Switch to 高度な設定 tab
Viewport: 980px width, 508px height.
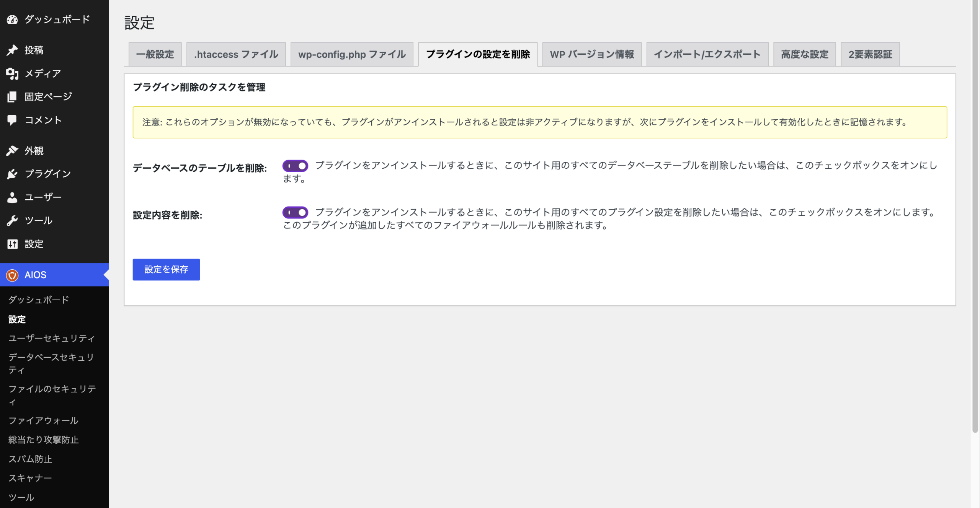click(x=805, y=54)
